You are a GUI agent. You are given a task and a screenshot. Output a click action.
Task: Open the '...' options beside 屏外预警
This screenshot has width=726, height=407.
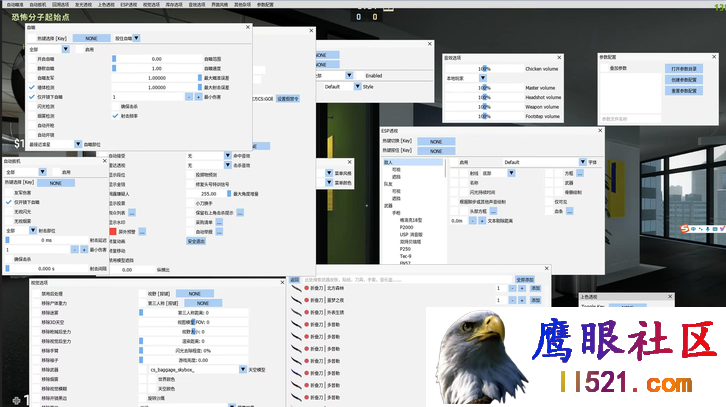coord(142,232)
